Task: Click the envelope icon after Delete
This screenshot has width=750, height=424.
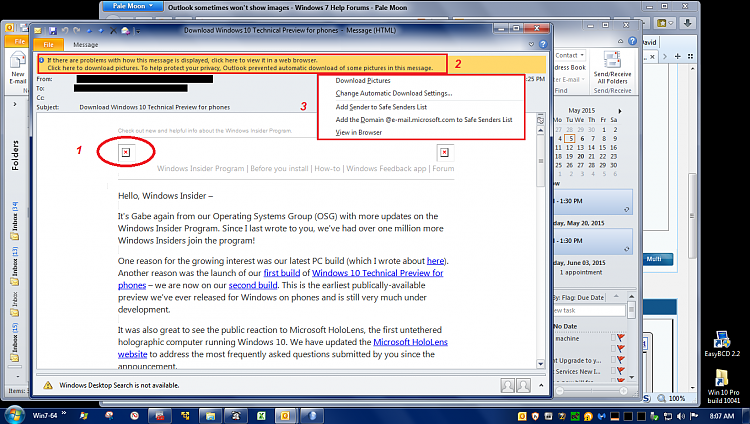Action: pos(125,31)
